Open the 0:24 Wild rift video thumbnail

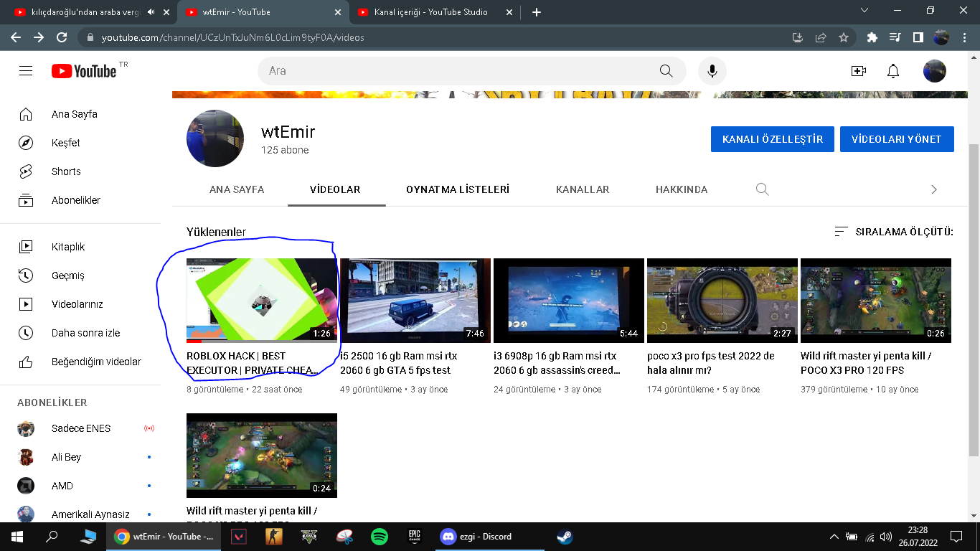coord(262,456)
